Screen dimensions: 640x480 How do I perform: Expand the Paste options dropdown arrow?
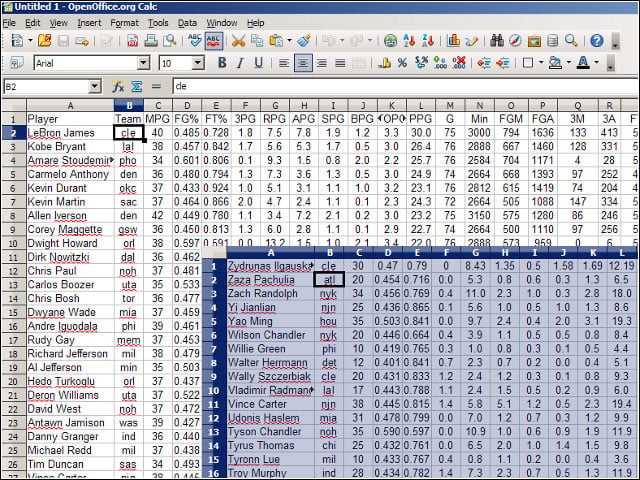[x=289, y=40]
